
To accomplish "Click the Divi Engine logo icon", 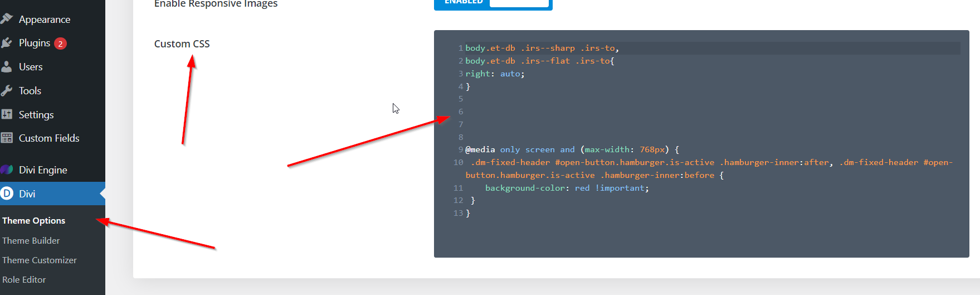I will click(7, 170).
